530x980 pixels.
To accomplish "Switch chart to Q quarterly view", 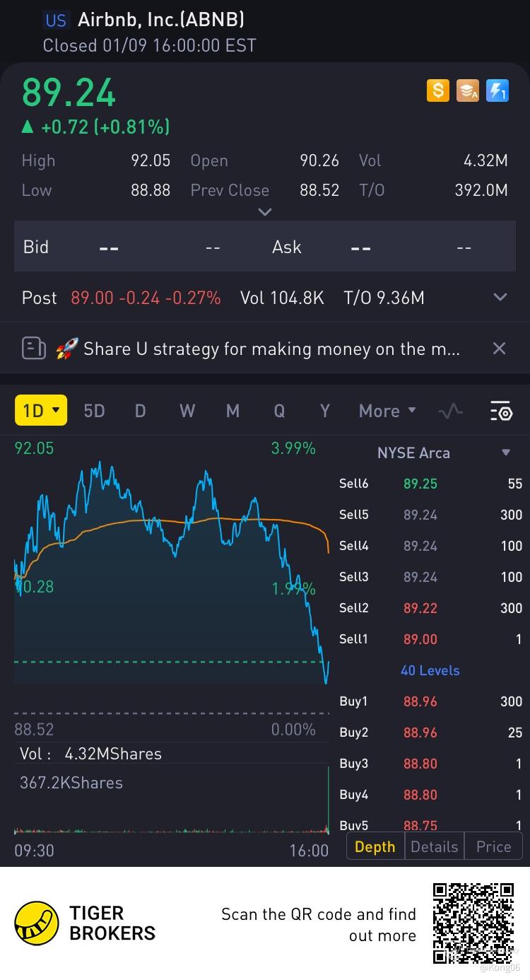I will [279, 411].
